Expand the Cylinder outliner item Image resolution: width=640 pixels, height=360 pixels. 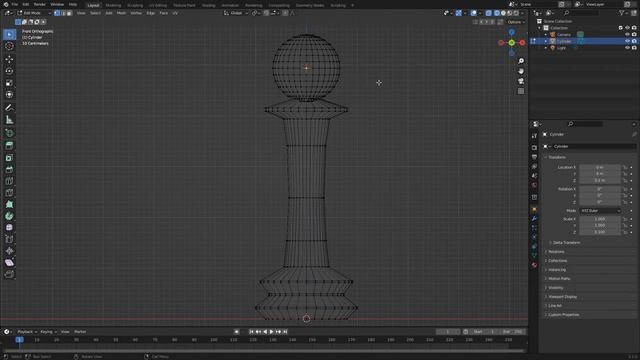pyautogui.click(x=546, y=41)
